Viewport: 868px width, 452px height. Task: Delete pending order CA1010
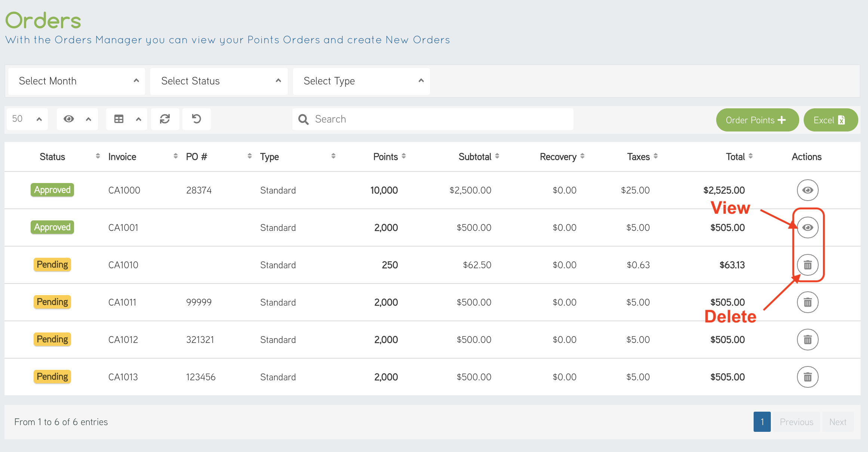807,265
